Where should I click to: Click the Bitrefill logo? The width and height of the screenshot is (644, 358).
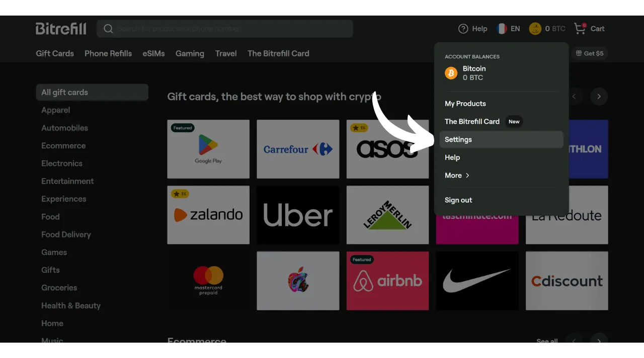pyautogui.click(x=61, y=29)
